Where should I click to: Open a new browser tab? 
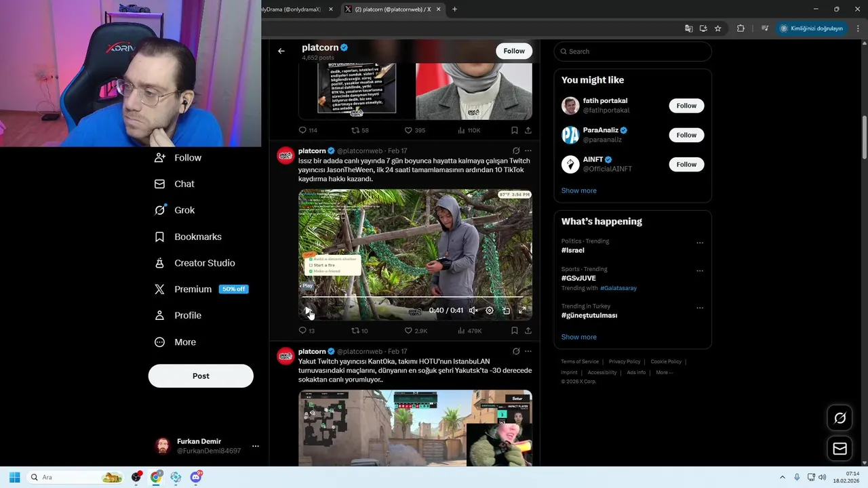[454, 9]
